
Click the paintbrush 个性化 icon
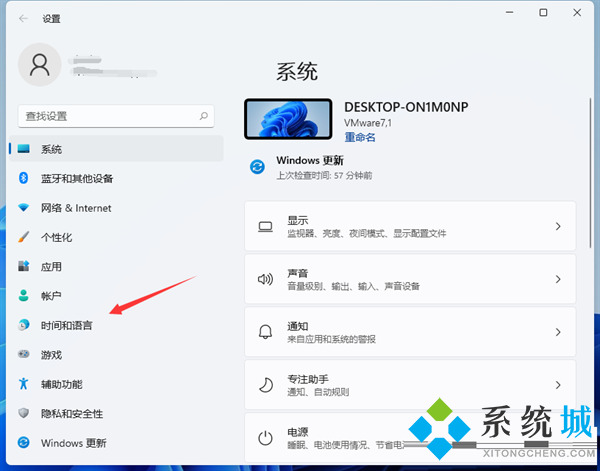pyautogui.click(x=23, y=237)
